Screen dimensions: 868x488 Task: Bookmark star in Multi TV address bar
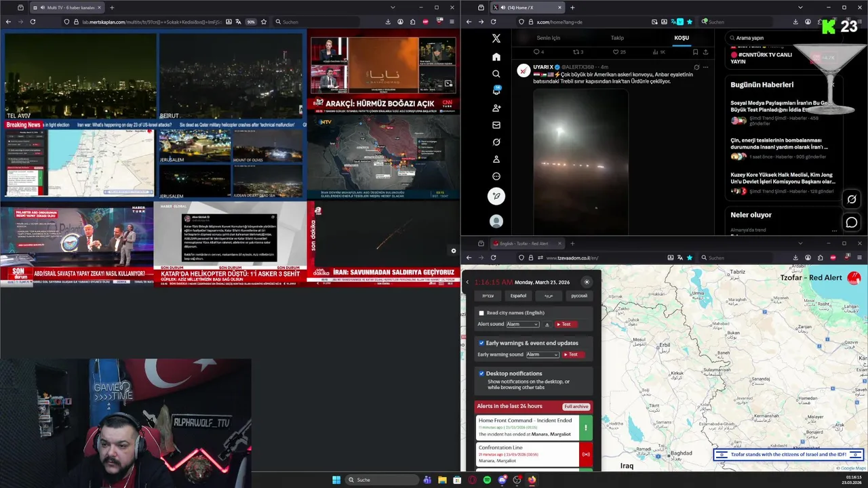pyautogui.click(x=264, y=22)
